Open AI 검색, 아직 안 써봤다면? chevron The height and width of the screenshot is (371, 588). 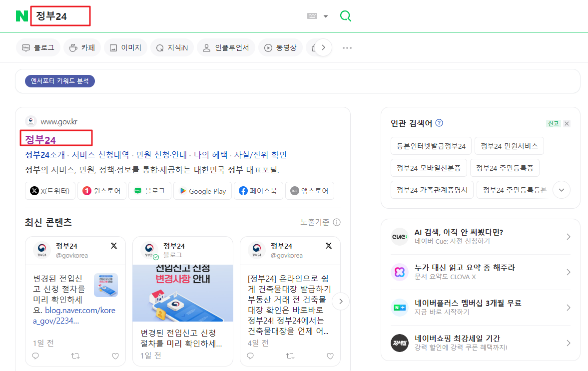(569, 237)
